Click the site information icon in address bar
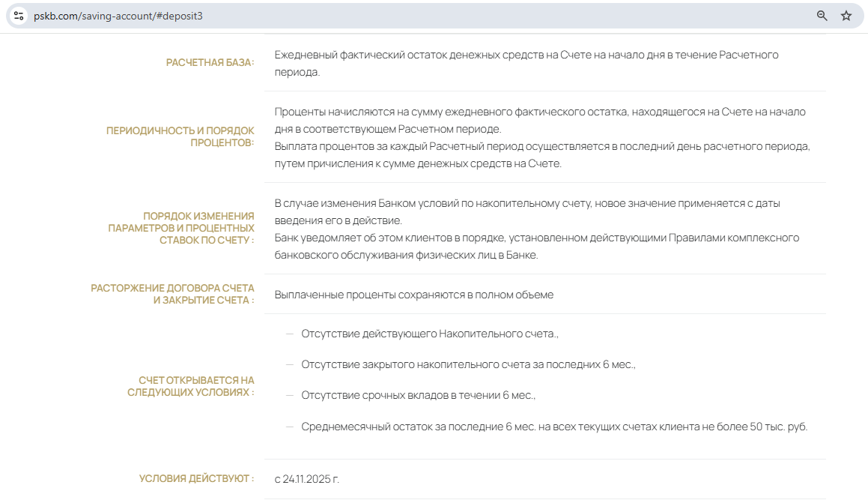Image resolution: width=868 pixels, height=503 pixels. pos(19,16)
